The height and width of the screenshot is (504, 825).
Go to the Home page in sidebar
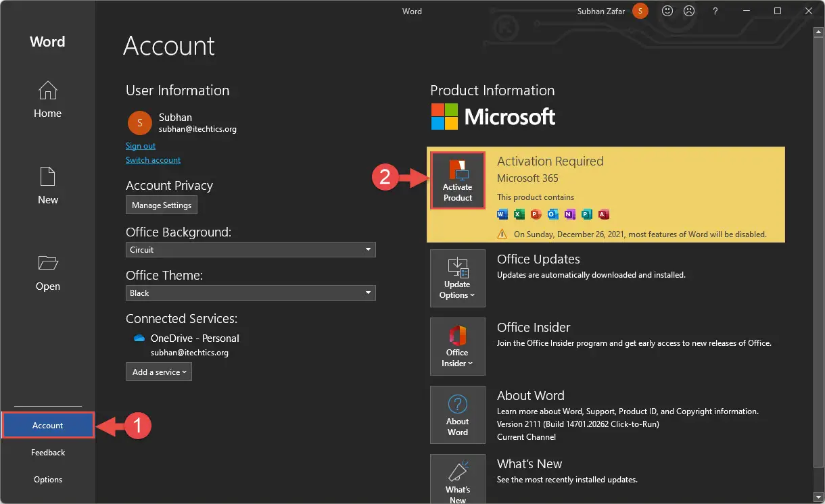point(47,99)
